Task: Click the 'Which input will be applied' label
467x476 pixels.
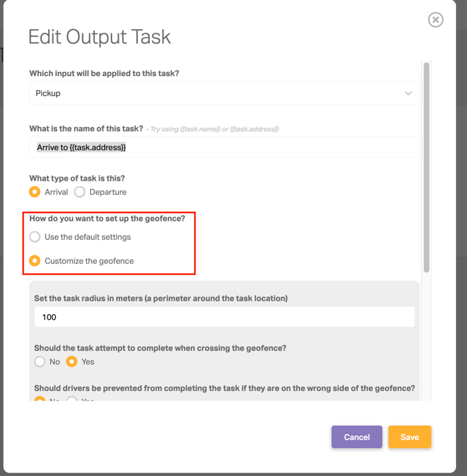Action: 104,73
